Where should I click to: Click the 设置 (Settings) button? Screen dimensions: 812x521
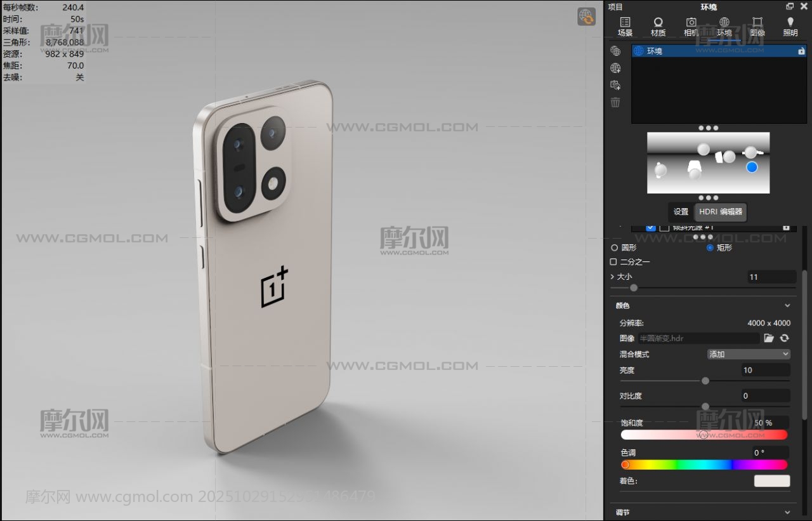click(x=681, y=212)
